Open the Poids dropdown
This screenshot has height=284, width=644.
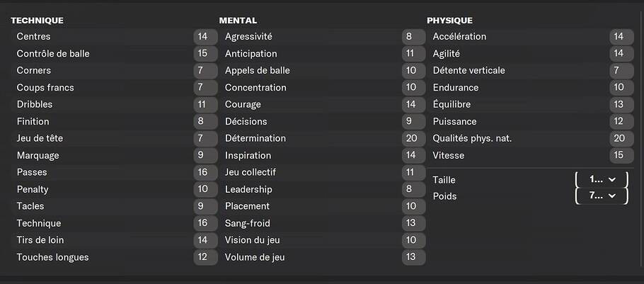click(602, 196)
